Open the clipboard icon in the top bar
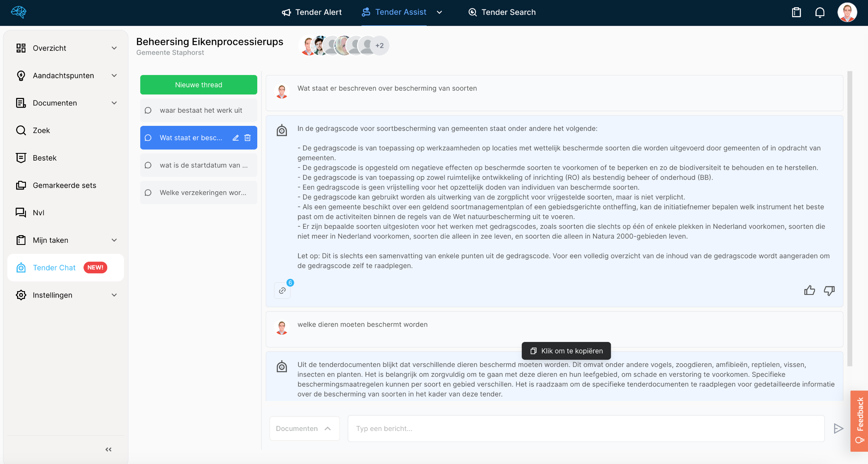The width and height of the screenshot is (868, 464). pyautogui.click(x=796, y=12)
